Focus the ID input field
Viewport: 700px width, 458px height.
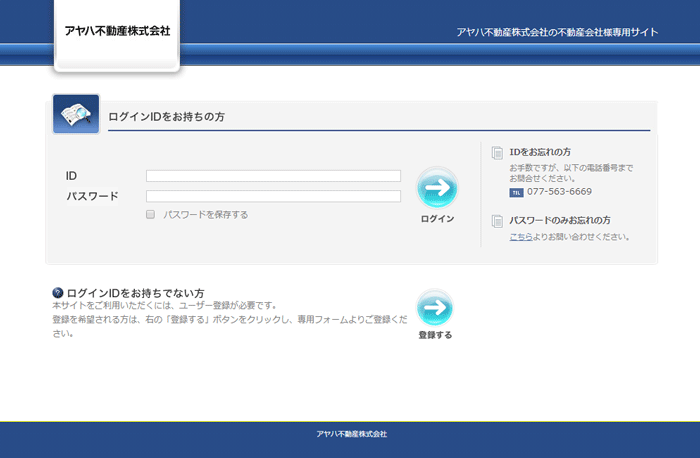tap(273, 176)
